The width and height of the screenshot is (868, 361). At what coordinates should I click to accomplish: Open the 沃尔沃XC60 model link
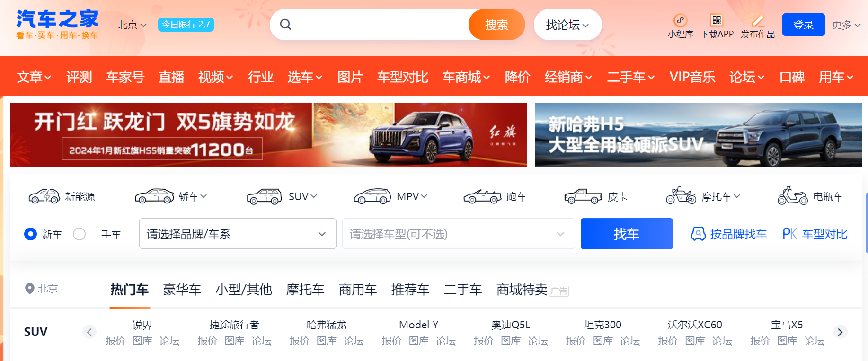click(695, 325)
